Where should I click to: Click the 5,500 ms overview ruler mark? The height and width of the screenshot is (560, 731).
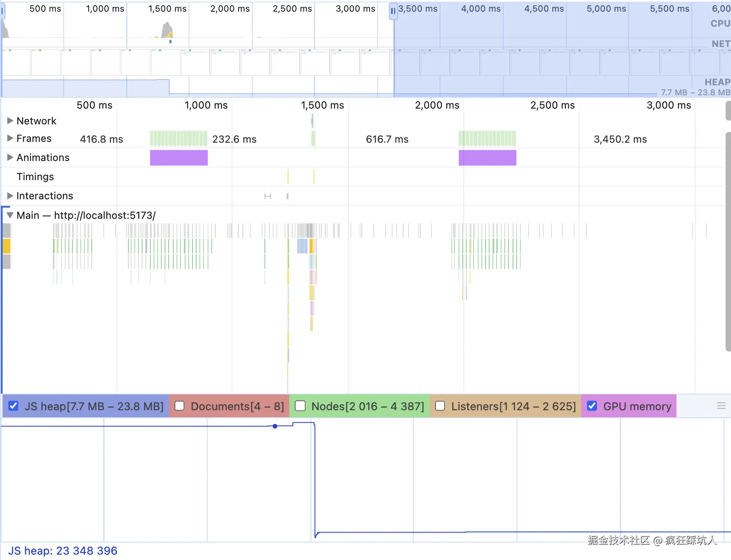(x=670, y=9)
